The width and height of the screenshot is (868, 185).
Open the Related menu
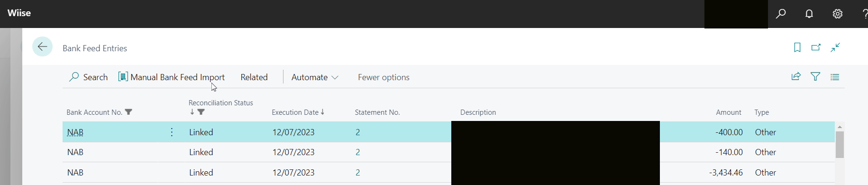click(254, 77)
